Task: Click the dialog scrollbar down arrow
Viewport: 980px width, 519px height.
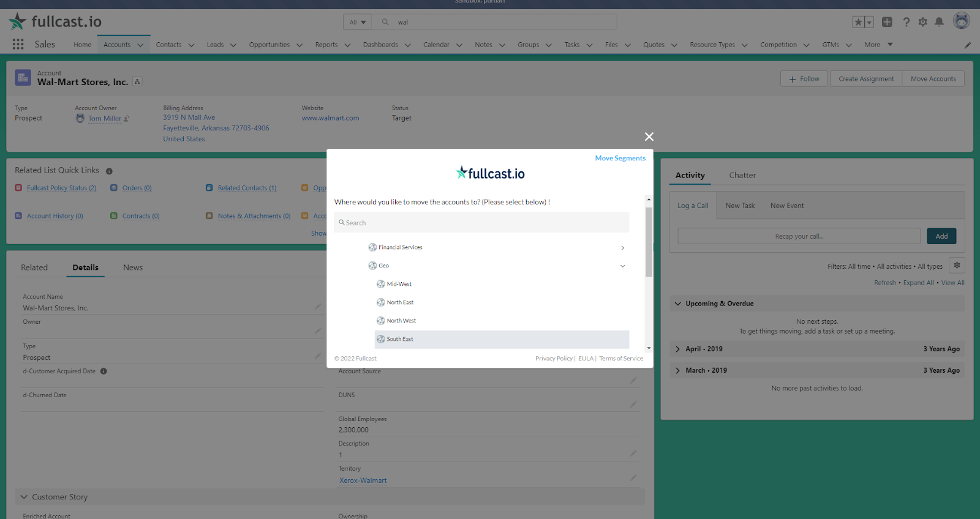Action: (649, 348)
